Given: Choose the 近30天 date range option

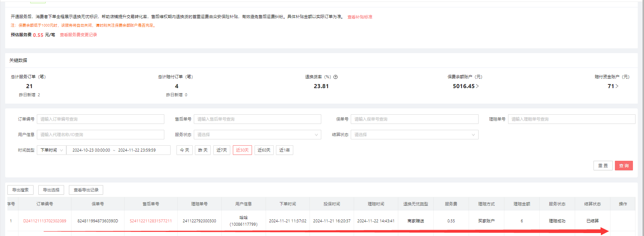Looking at the screenshot, I should pos(242,150).
